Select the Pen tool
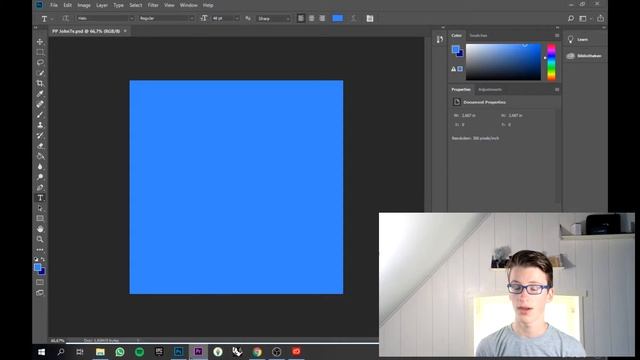 click(40, 187)
